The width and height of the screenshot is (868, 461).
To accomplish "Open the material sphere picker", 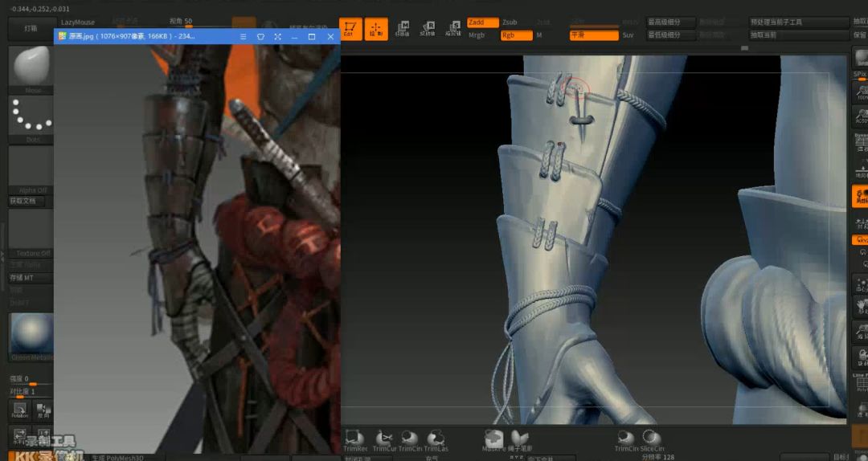I will (x=31, y=333).
